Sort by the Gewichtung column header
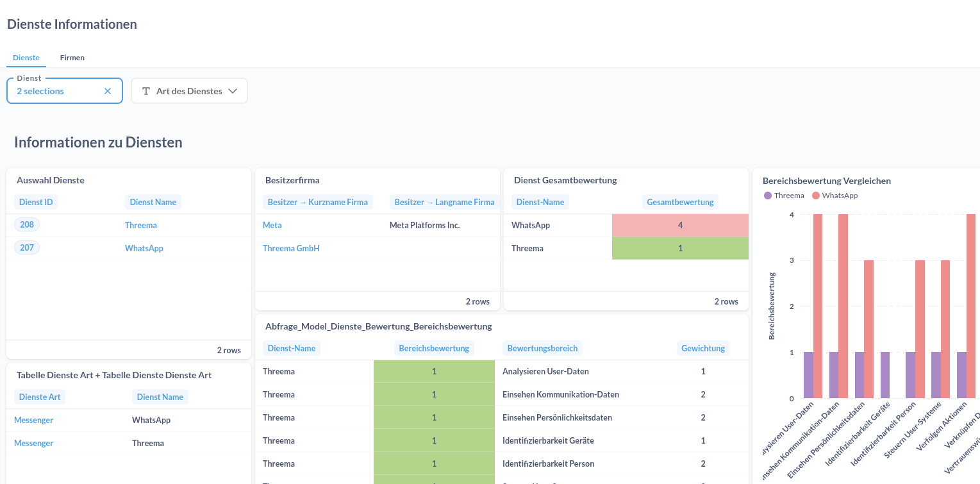 coord(703,348)
